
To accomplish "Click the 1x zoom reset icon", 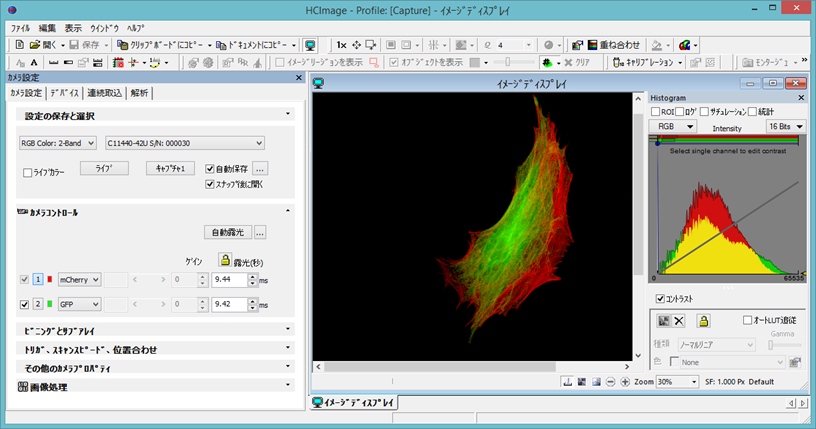I will point(341,45).
